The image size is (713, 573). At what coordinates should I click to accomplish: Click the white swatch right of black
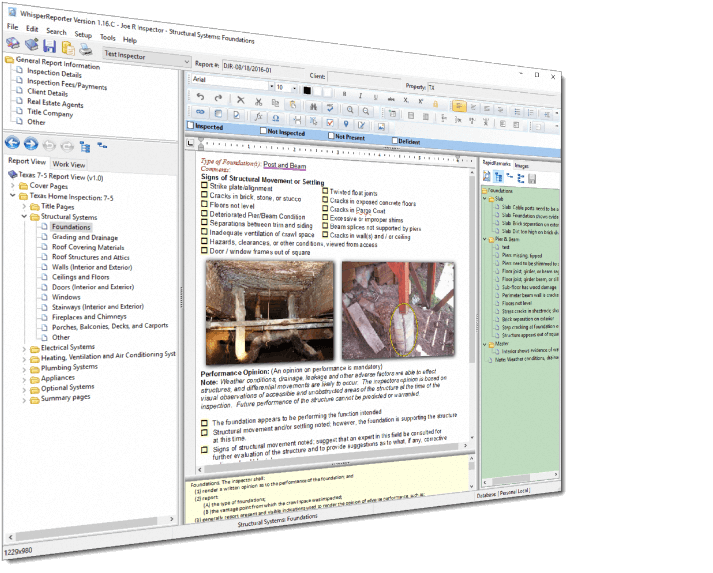tap(317, 91)
